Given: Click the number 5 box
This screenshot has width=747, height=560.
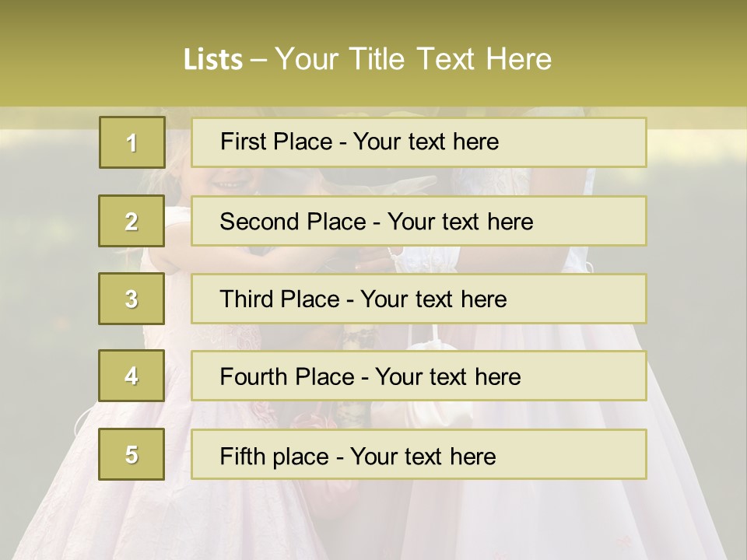Looking at the screenshot, I should 132,454.
